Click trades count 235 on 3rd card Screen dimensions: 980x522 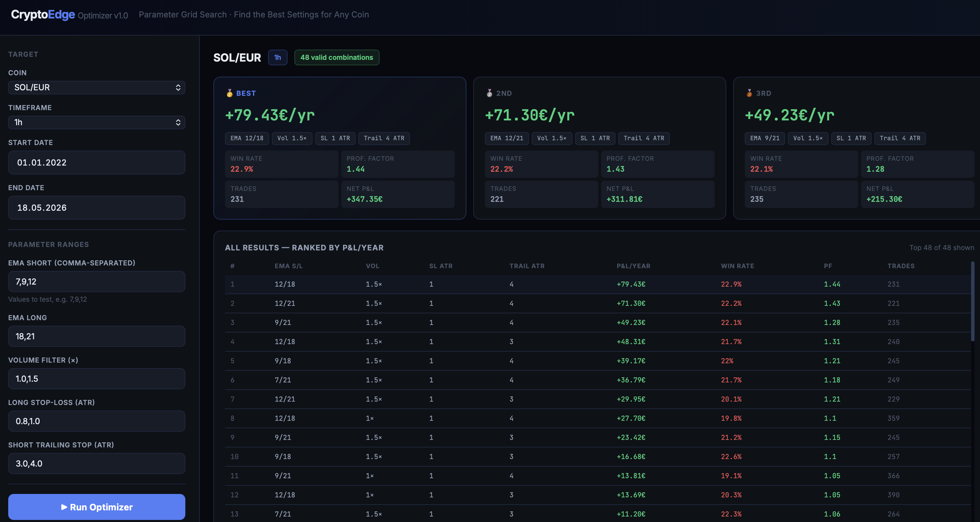pyautogui.click(x=757, y=199)
